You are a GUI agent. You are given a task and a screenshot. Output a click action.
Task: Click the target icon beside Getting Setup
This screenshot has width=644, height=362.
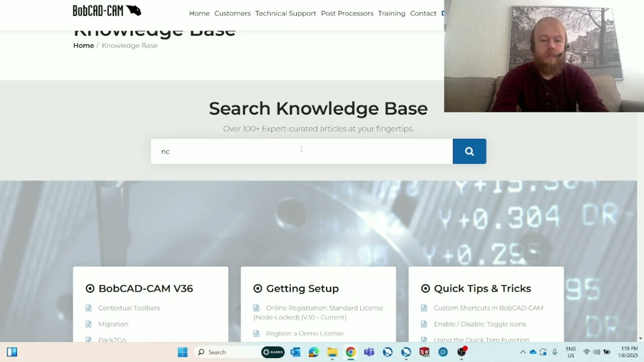click(258, 289)
